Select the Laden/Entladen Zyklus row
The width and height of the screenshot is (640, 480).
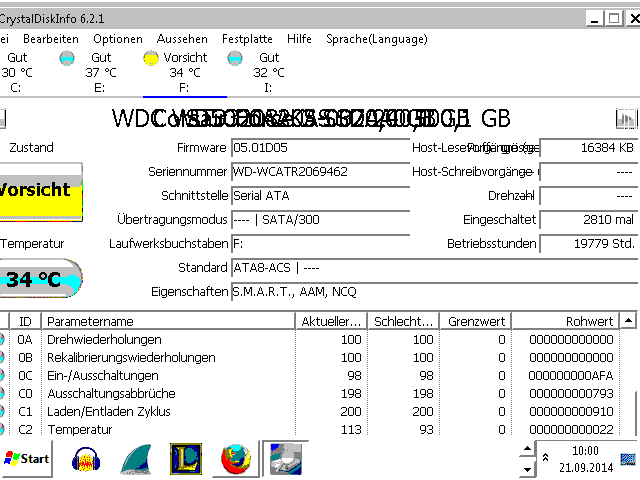pyautogui.click(x=309, y=411)
